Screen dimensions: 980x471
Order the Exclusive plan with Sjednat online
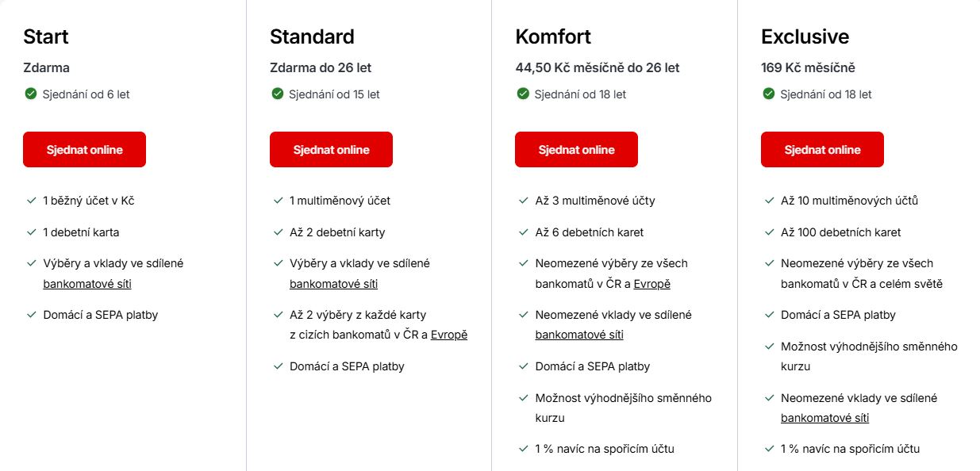tap(822, 149)
